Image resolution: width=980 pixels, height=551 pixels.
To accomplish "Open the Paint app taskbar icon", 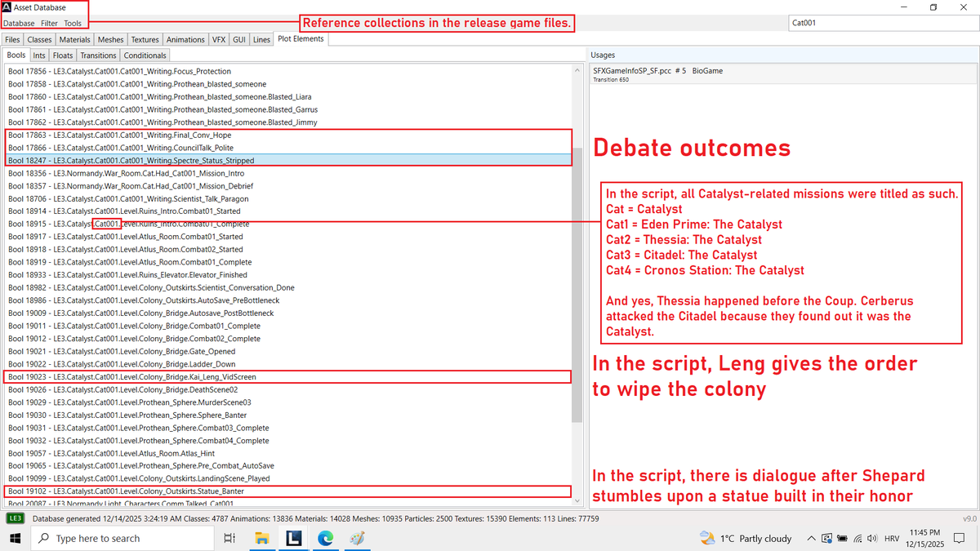I will (357, 538).
